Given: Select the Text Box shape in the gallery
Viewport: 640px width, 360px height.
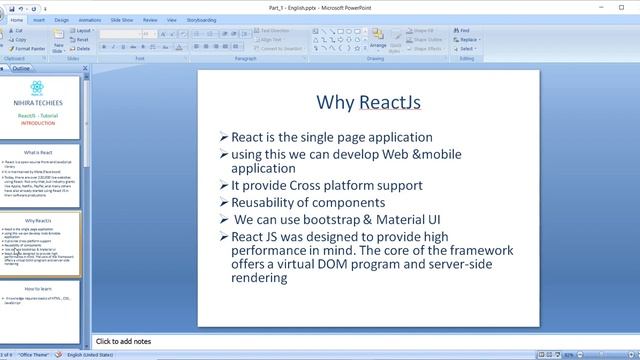Looking at the screenshot, I should [316, 31].
